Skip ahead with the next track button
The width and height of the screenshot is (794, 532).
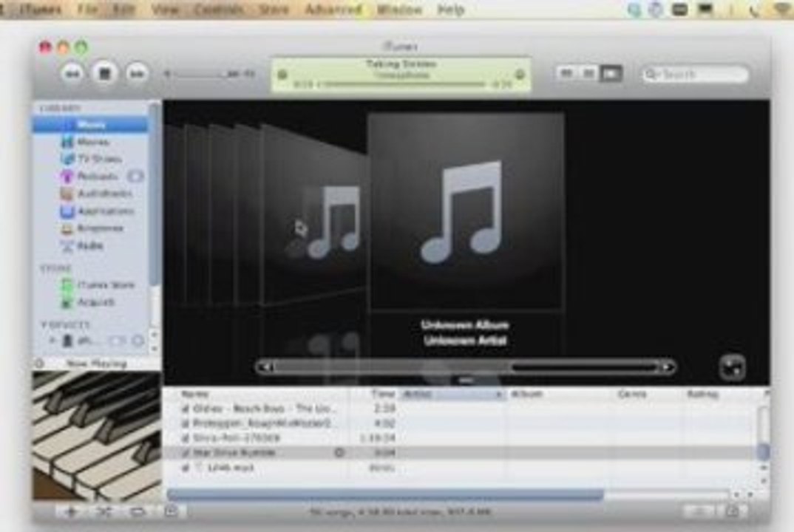(x=137, y=74)
